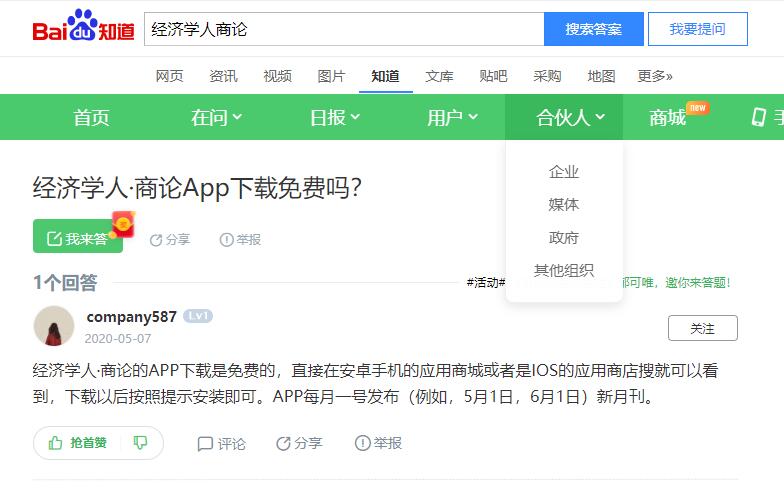Click the thumbs-up 抢首赞 icon
Viewport: 784px width, 503px height.
pyautogui.click(x=56, y=443)
